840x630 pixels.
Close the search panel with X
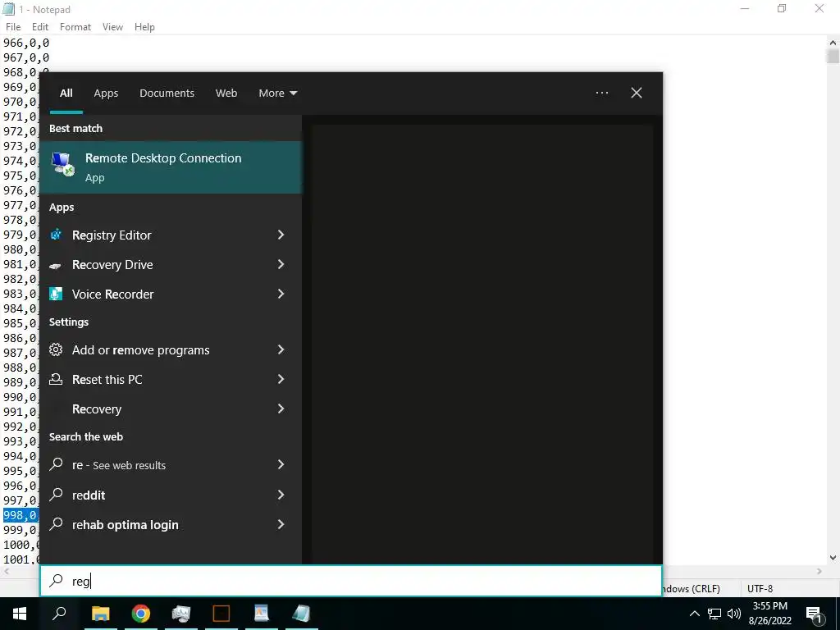[637, 93]
